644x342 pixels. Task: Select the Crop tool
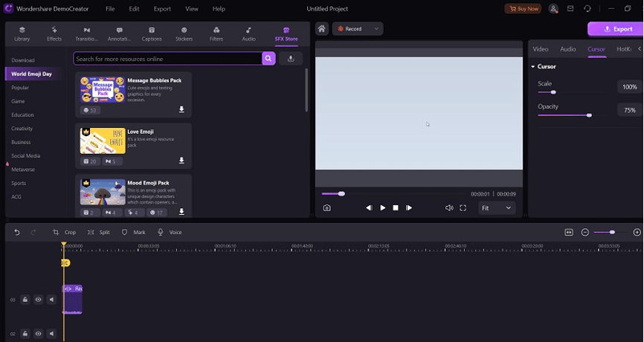pyautogui.click(x=64, y=233)
